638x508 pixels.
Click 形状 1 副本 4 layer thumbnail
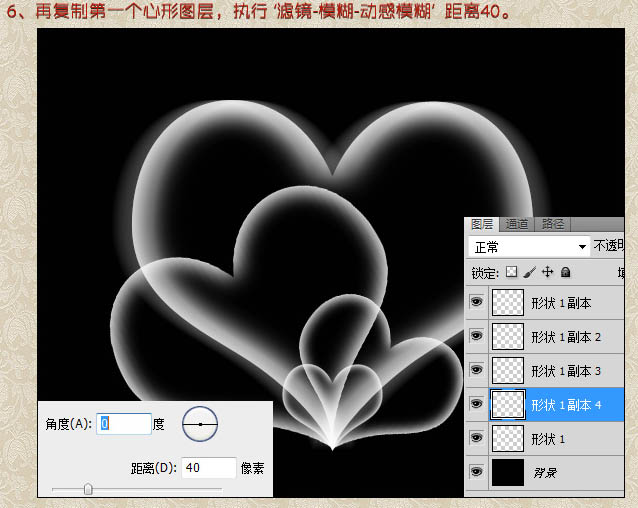508,404
